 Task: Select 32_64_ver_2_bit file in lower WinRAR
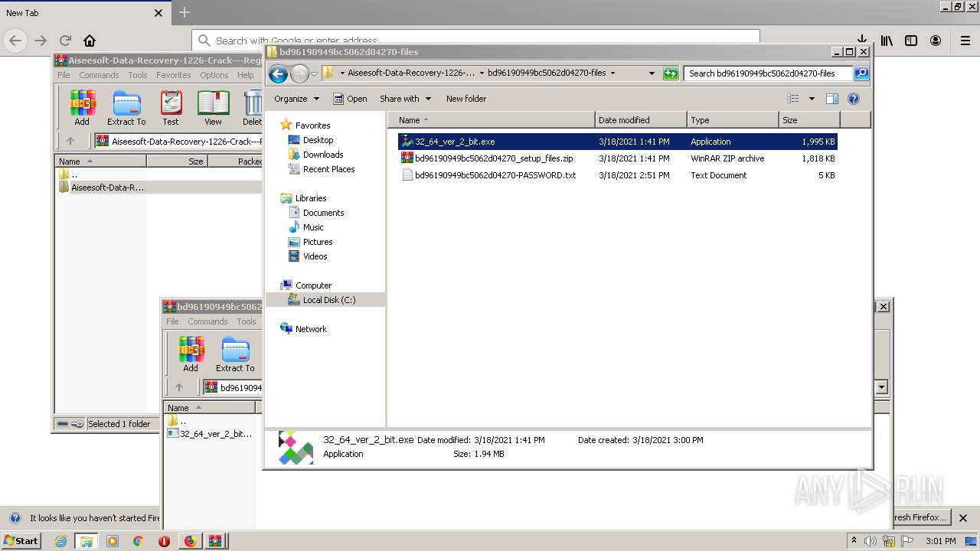(x=210, y=433)
